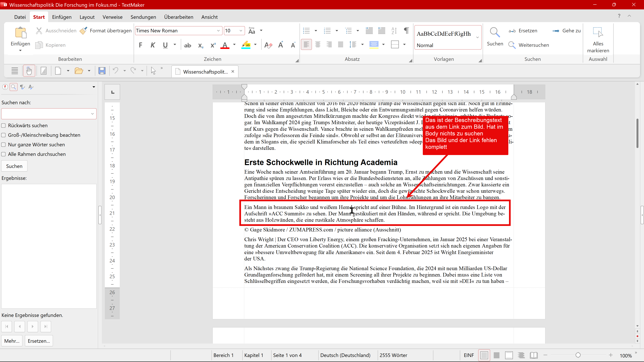Viewport: 644px width, 362px height.
Task: Click the Suchen button in sidebar
Action: 14,166
